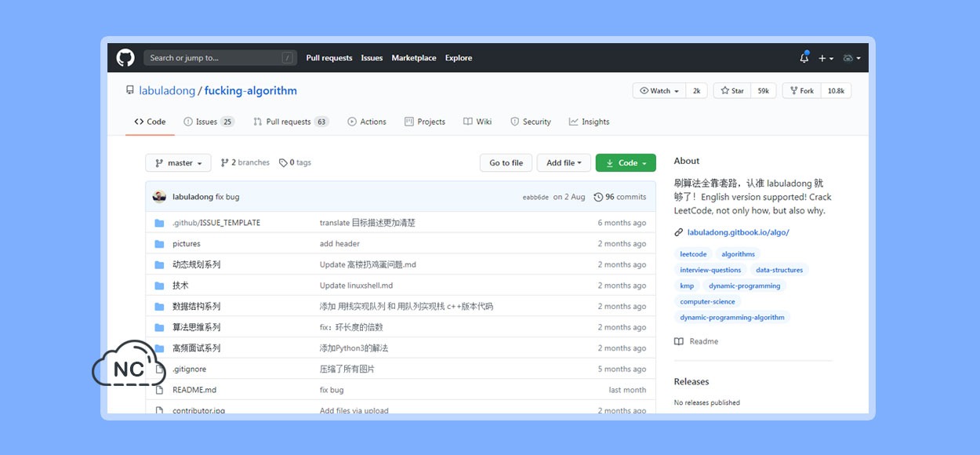Open the Readme link in About
Image resolution: width=980 pixels, height=455 pixels.
click(x=696, y=342)
